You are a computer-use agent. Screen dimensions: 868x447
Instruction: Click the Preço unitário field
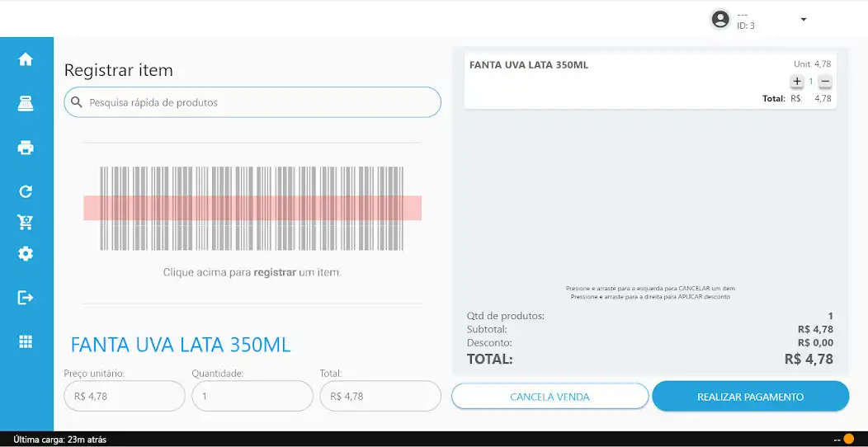tap(124, 396)
